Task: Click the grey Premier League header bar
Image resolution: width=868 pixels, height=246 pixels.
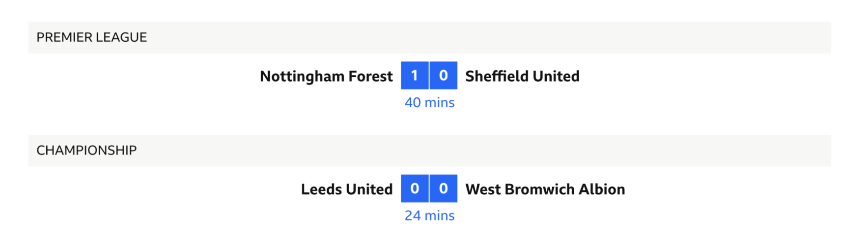Action: 491,37
